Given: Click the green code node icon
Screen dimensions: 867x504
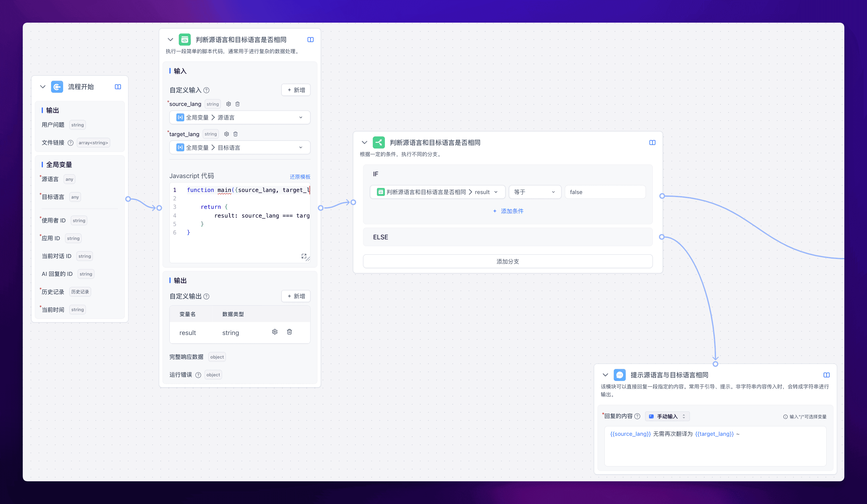Looking at the screenshot, I should (x=185, y=40).
